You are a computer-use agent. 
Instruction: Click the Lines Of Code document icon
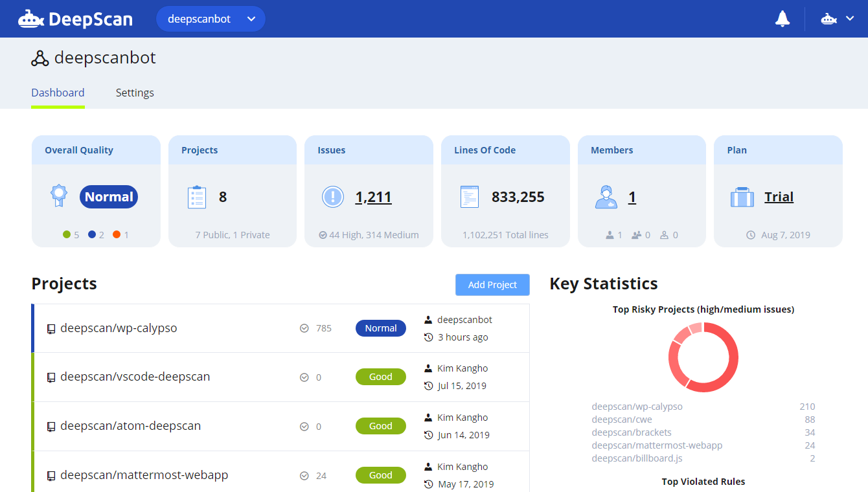pos(469,197)
